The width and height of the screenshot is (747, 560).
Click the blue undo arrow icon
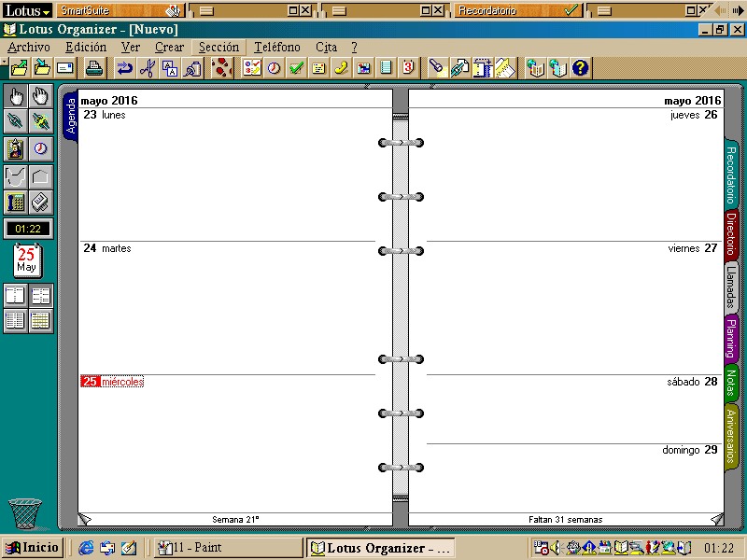click(x=125, y=67)
